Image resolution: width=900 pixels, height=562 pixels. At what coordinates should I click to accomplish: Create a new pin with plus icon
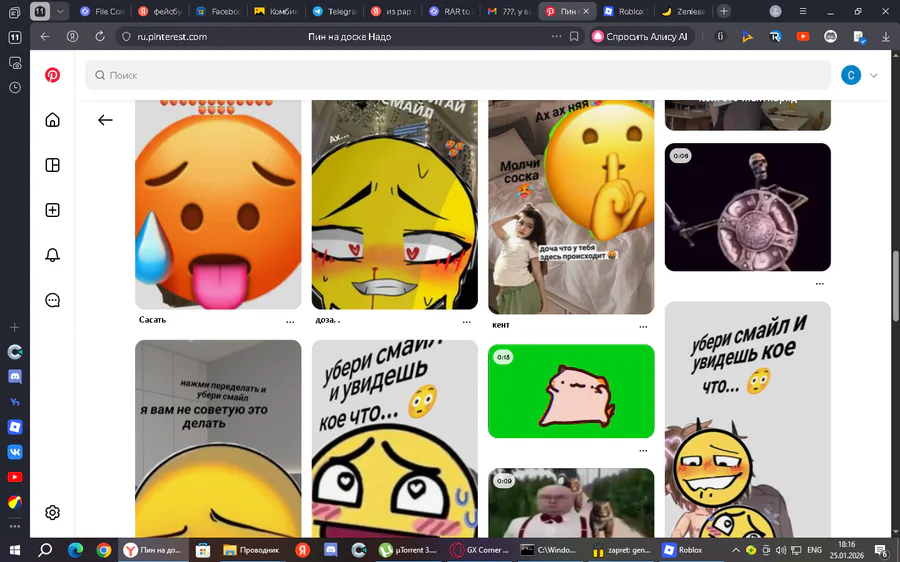pos(52,210)
